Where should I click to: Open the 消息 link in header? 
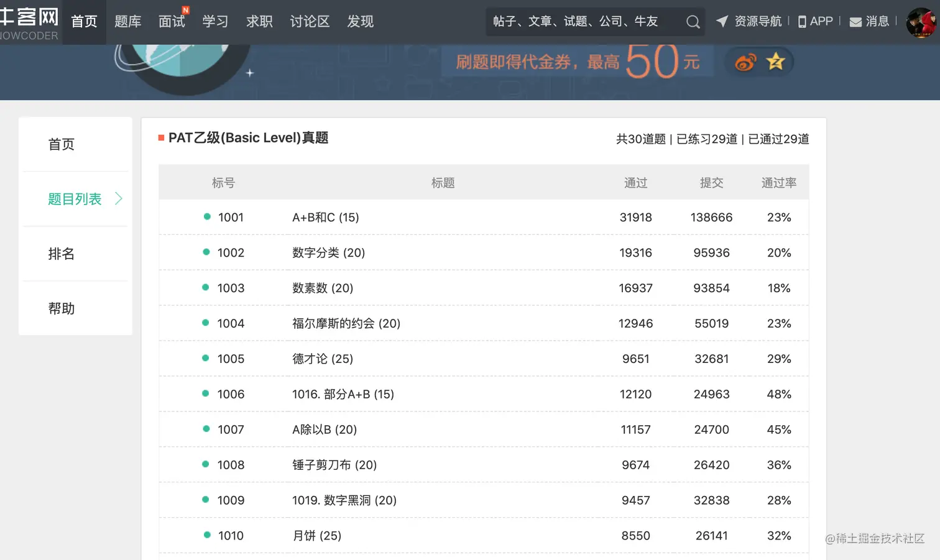pos(877,22)
